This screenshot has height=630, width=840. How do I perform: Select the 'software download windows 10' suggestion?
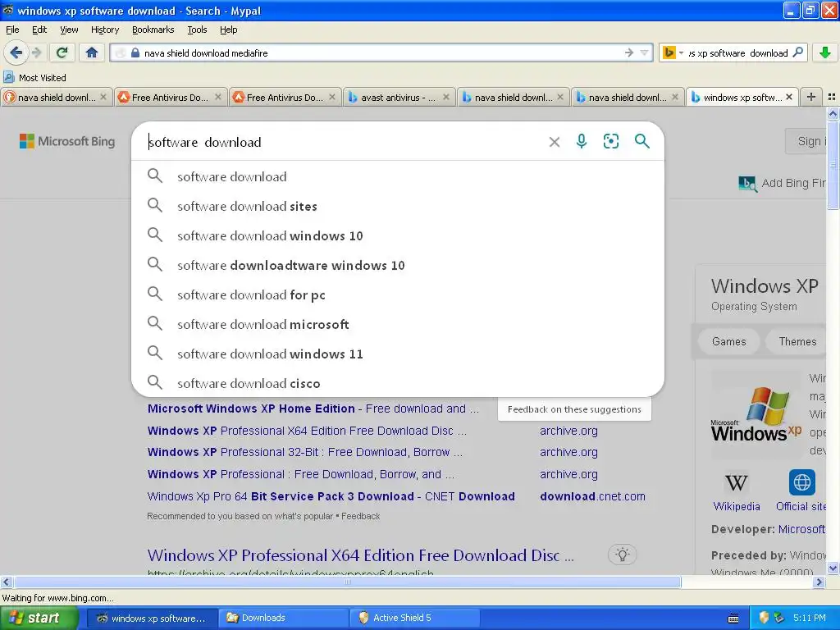coord(398,235)
